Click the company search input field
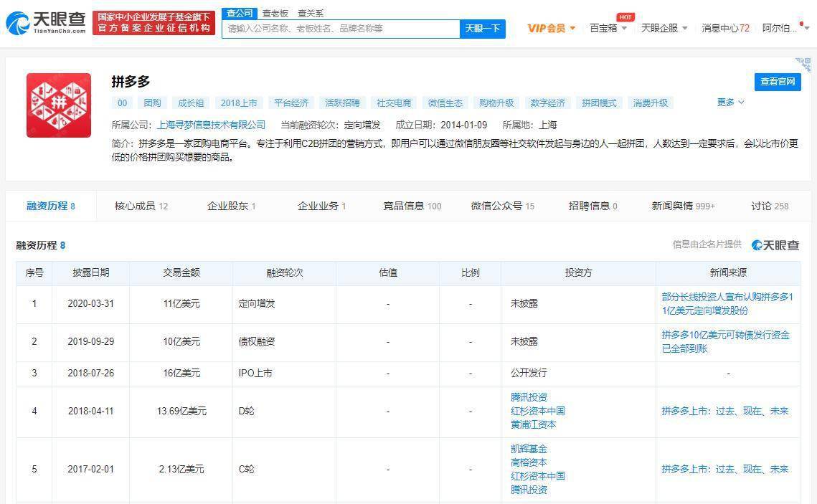The height and width of the screenshot is (504, 817). click(x=341, y=29)
